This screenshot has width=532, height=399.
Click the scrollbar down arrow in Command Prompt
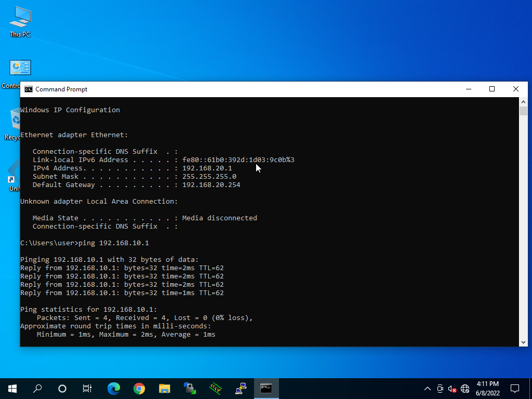pos(523,341)
